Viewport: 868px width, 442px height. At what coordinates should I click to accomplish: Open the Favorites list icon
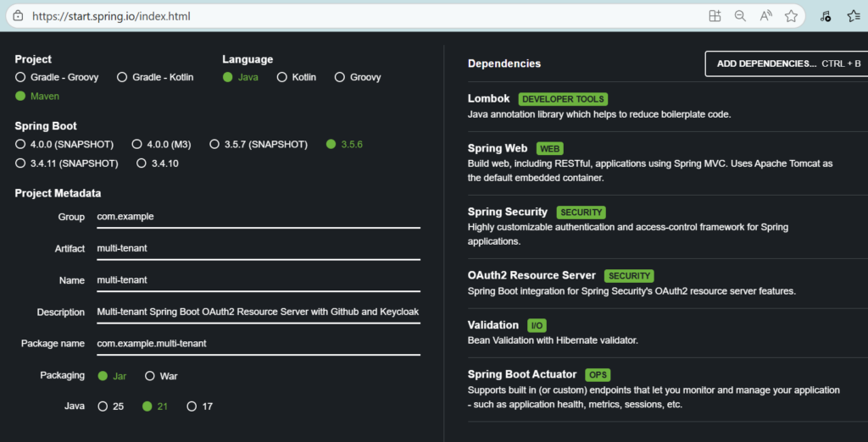[x=854, y=16]
